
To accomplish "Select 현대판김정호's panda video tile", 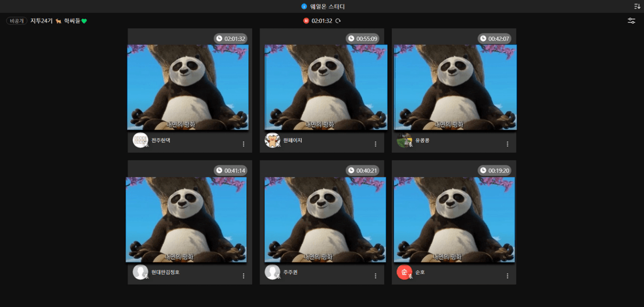I will click(186, 220).
